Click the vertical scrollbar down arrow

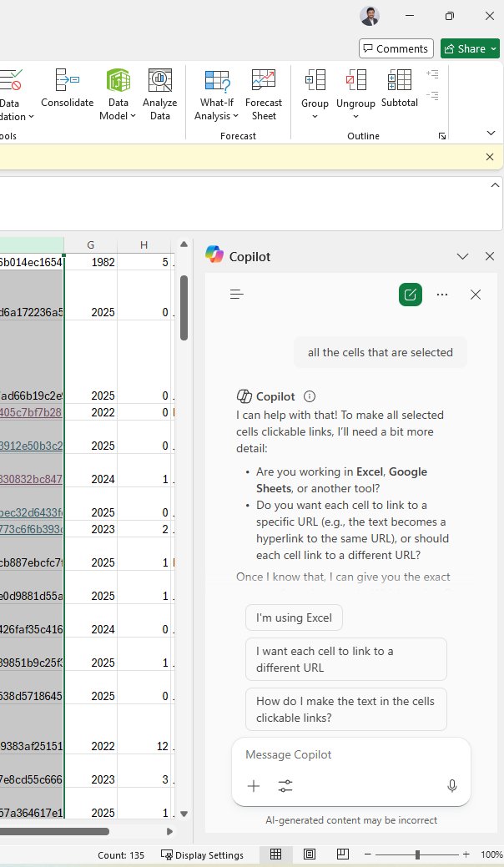184,814
